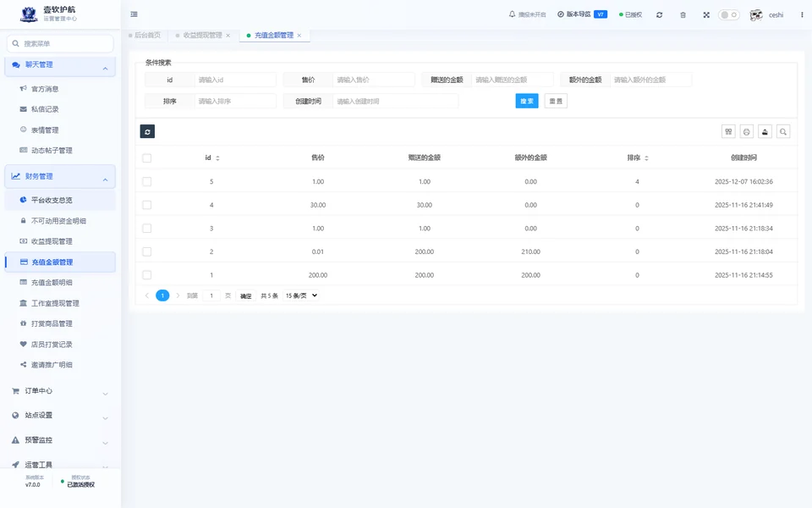
Task: Open the 版本导航 link in the header
Action: pos(583,14)
